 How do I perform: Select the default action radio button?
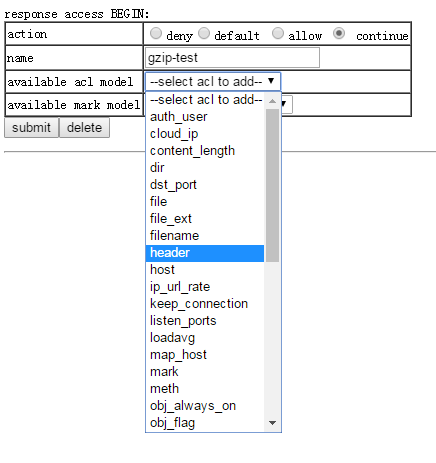pos(204,33)
